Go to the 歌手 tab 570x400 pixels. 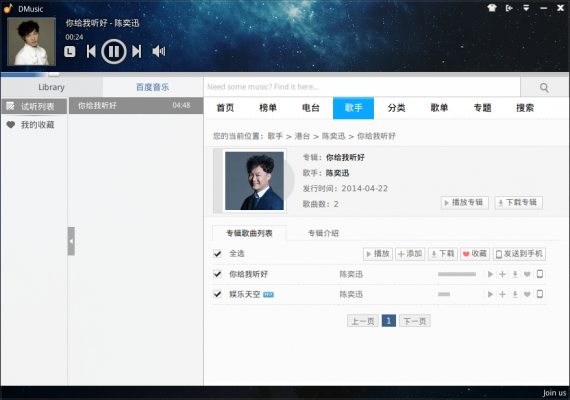[353, 108]
